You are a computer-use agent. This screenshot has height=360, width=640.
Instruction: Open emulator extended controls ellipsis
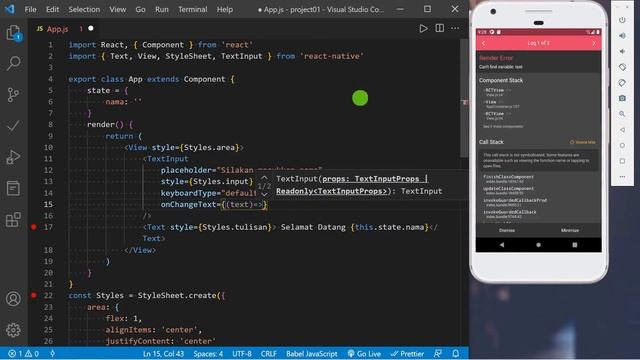point(622,177)
